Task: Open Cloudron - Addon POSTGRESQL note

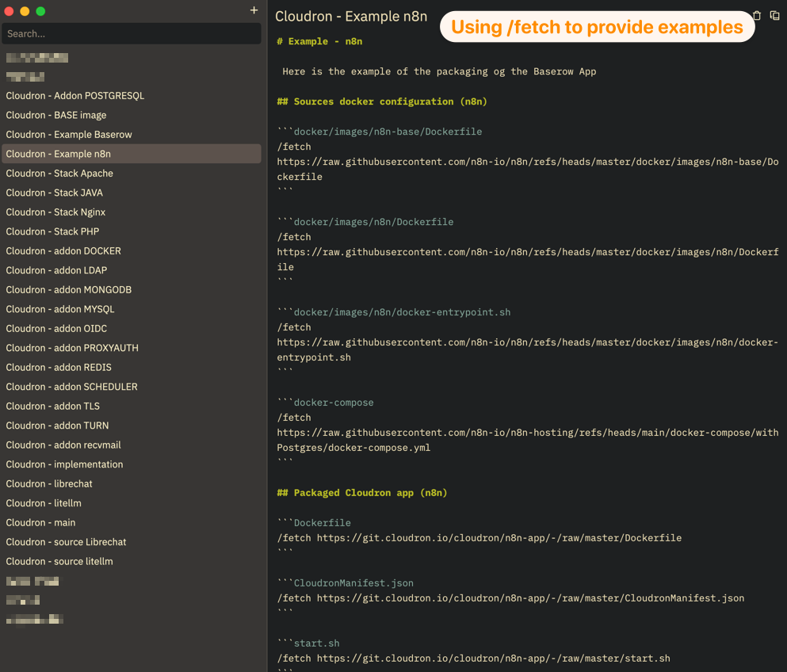Action: pos(132,95)
